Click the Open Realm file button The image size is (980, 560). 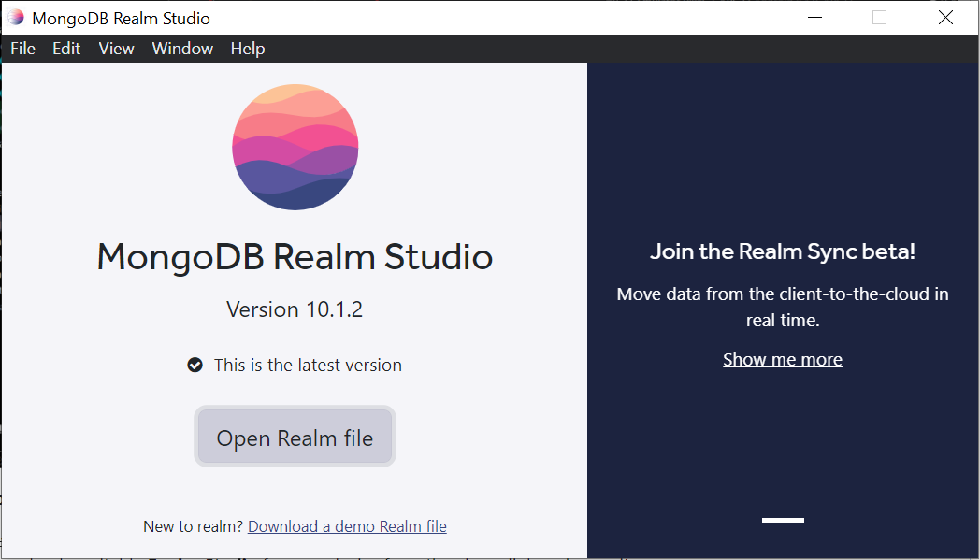[x=295, y=437]
